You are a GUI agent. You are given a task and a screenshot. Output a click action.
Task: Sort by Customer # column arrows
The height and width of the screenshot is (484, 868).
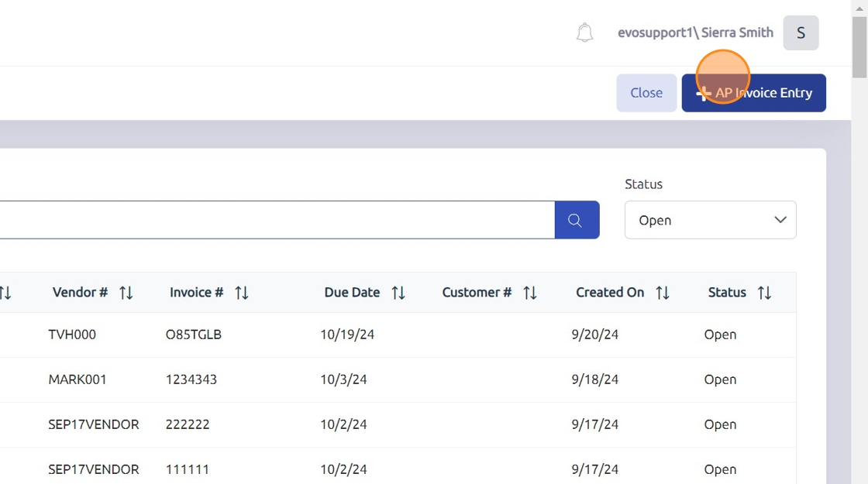530,293
